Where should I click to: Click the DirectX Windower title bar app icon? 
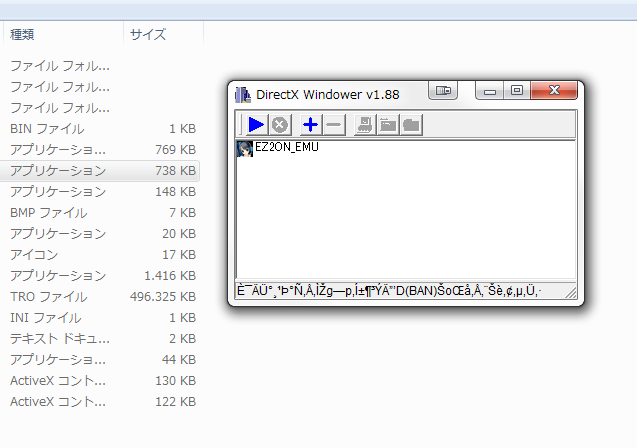pos(243,95)
